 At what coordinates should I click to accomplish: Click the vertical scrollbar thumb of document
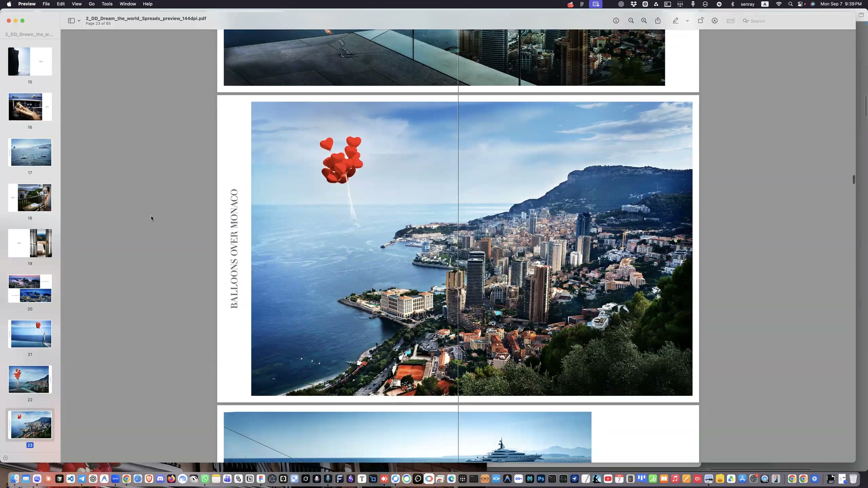[x=854, y=179]
